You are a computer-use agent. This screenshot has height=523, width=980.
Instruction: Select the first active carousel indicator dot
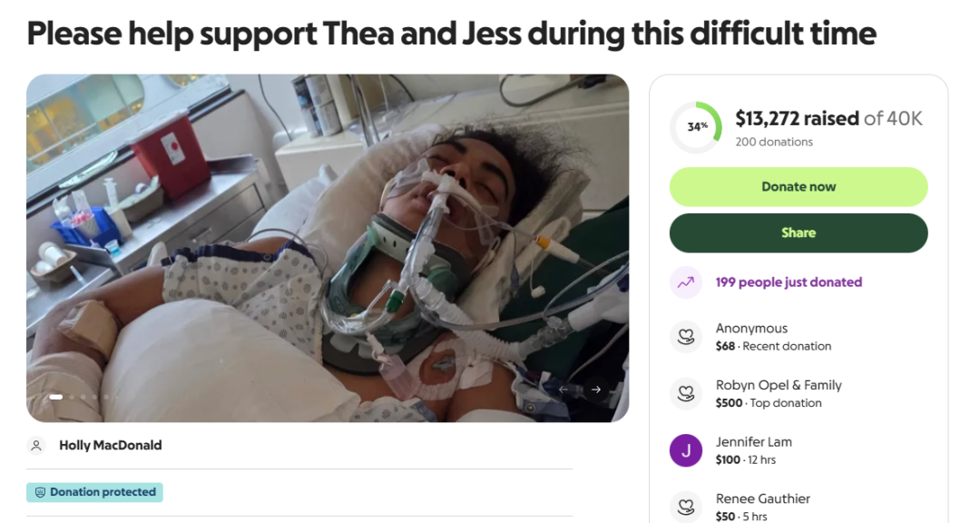click(55, 397)
